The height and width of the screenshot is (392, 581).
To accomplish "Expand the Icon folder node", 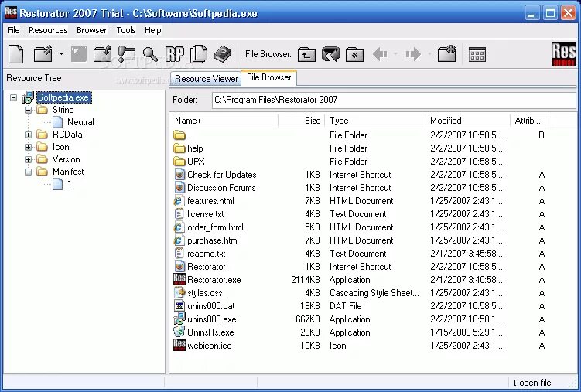I will coord(28,148).
